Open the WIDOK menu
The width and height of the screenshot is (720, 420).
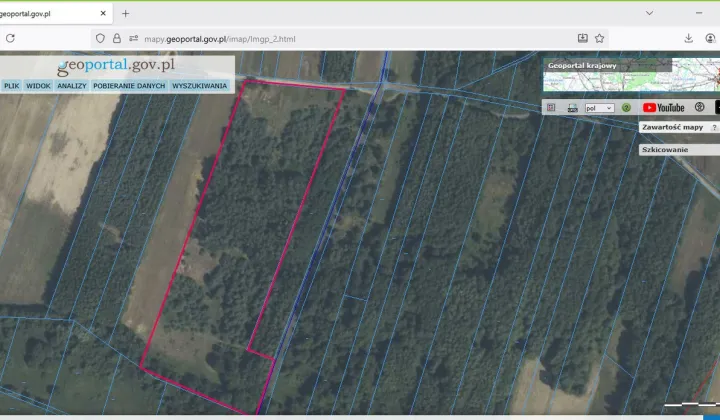pyautogui.click(x=38, y=86)
